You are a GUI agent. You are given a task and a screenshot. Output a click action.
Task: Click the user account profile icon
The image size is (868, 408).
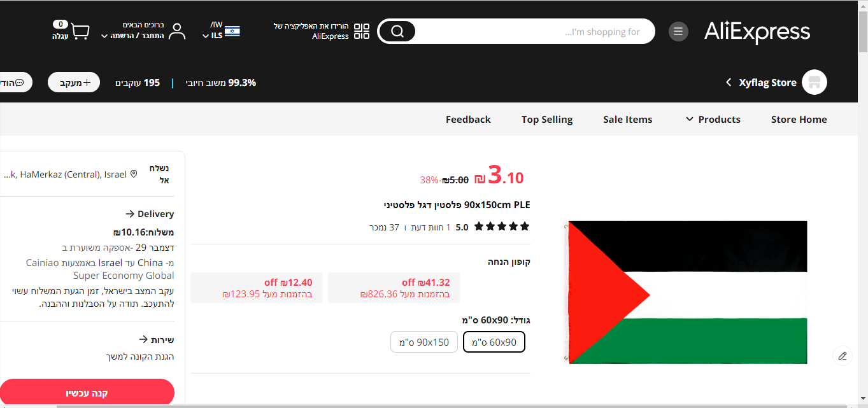click(176, 31)
